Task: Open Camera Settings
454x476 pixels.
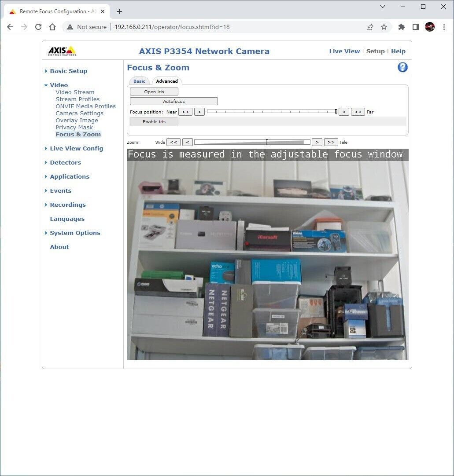Action: click(79, 113)
